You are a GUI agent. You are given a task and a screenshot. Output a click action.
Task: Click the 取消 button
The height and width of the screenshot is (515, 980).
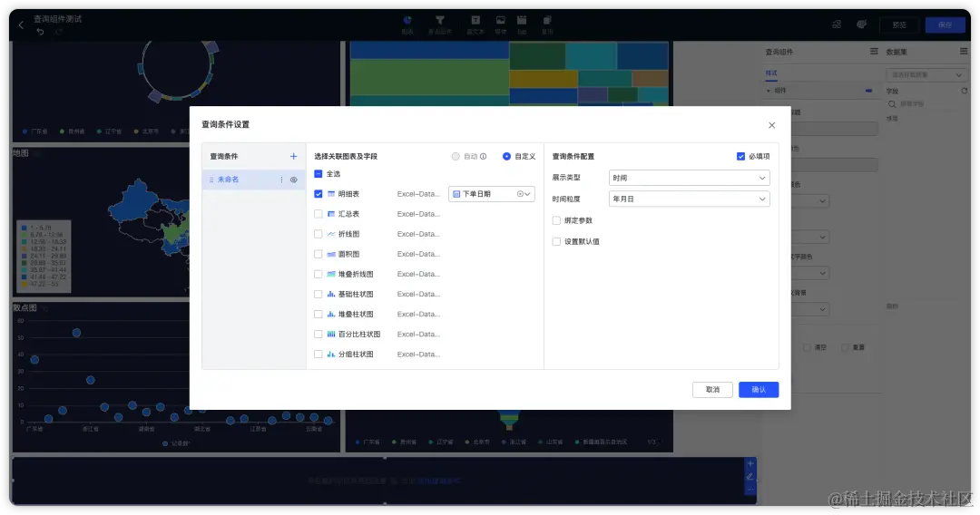[x=712, y=390]
